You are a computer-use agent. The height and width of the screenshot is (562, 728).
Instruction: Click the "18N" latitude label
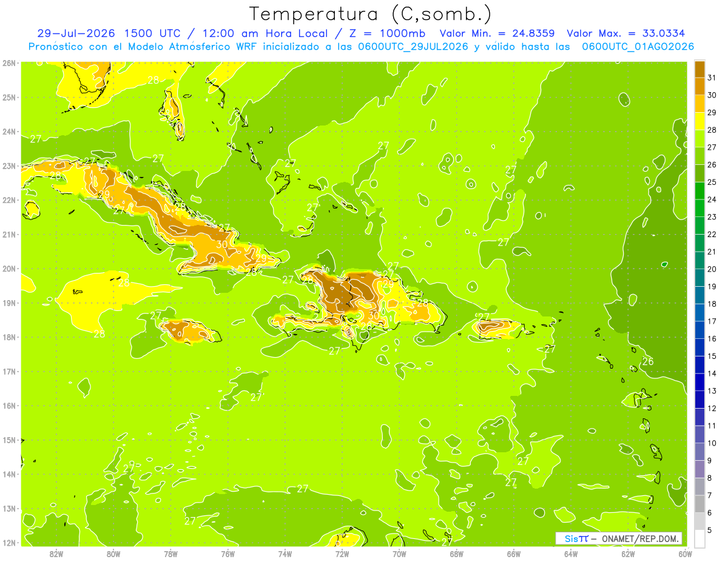coord(9,337)
